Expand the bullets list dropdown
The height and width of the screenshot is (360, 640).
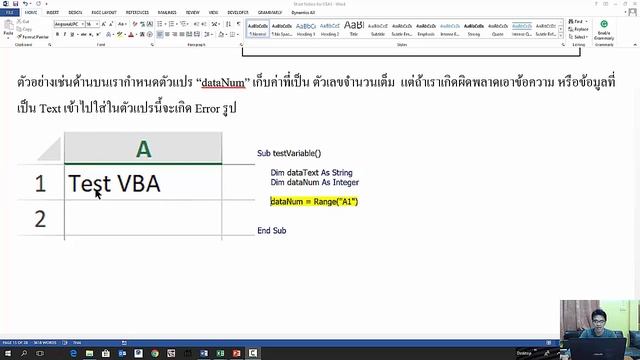click(165, 24)
